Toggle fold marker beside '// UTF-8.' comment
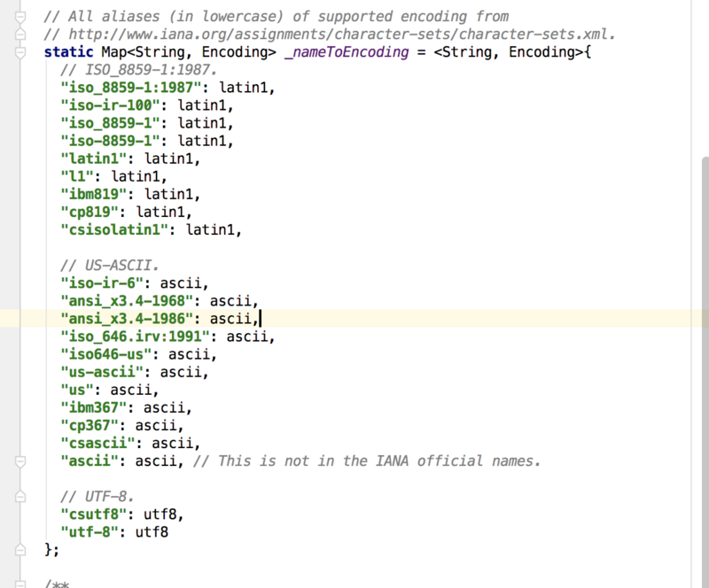Screen dimensions: 709x588 20,497
